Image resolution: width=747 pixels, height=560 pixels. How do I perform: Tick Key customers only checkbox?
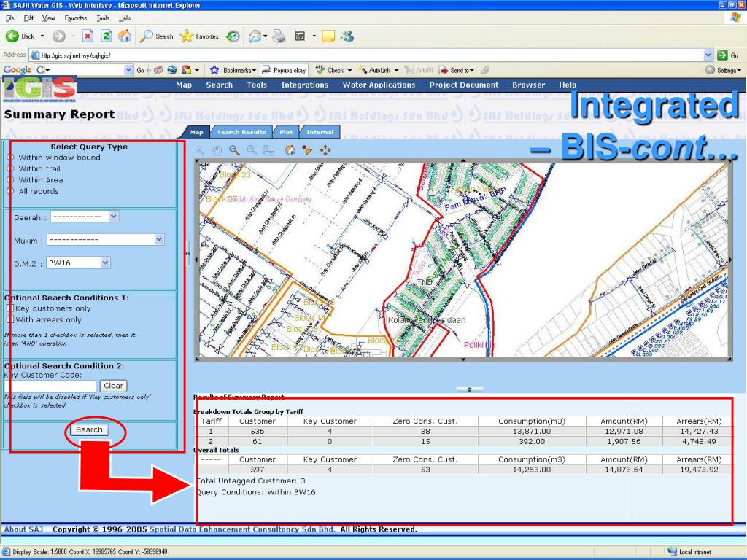pos(10,308)
